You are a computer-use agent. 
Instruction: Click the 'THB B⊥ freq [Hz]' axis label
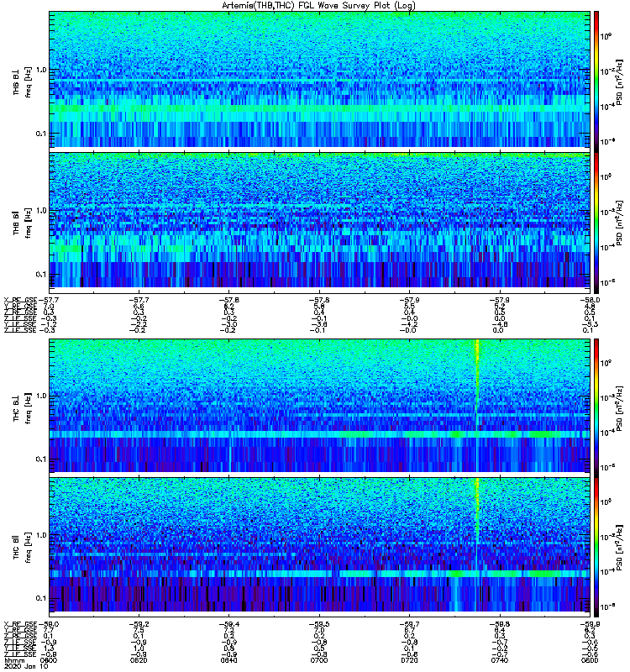click(22, 81)
